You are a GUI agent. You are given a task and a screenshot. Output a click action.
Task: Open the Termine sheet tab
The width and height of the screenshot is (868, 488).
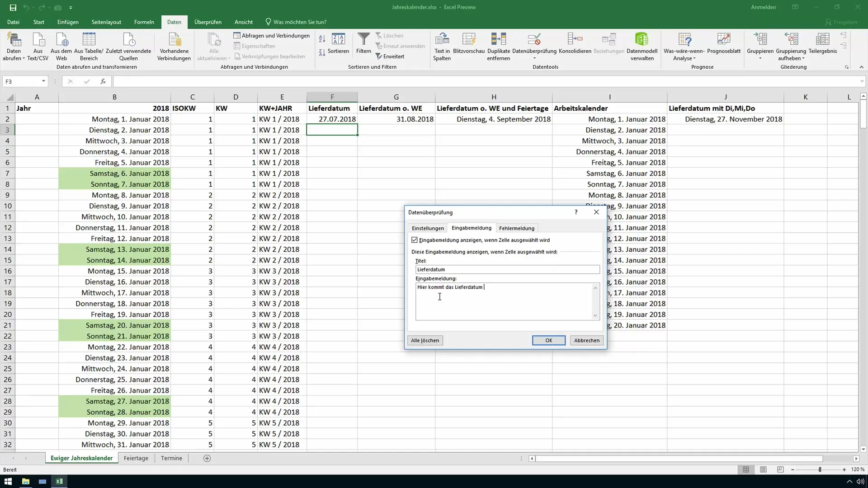(171, 458)
